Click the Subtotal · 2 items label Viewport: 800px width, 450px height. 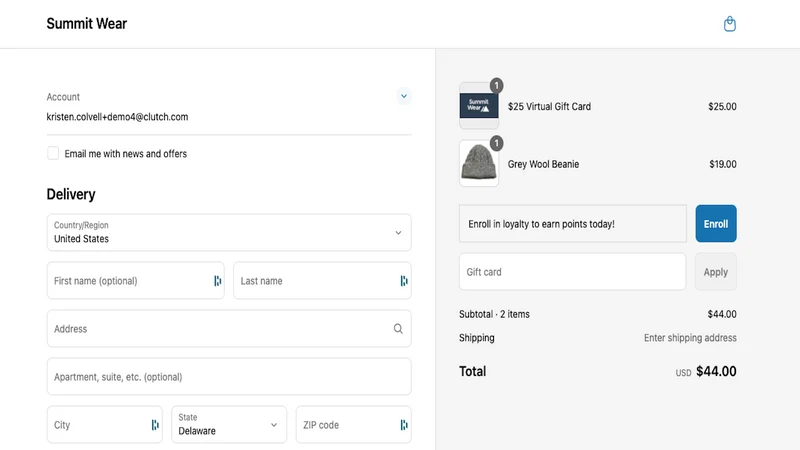tap(494, 314)
